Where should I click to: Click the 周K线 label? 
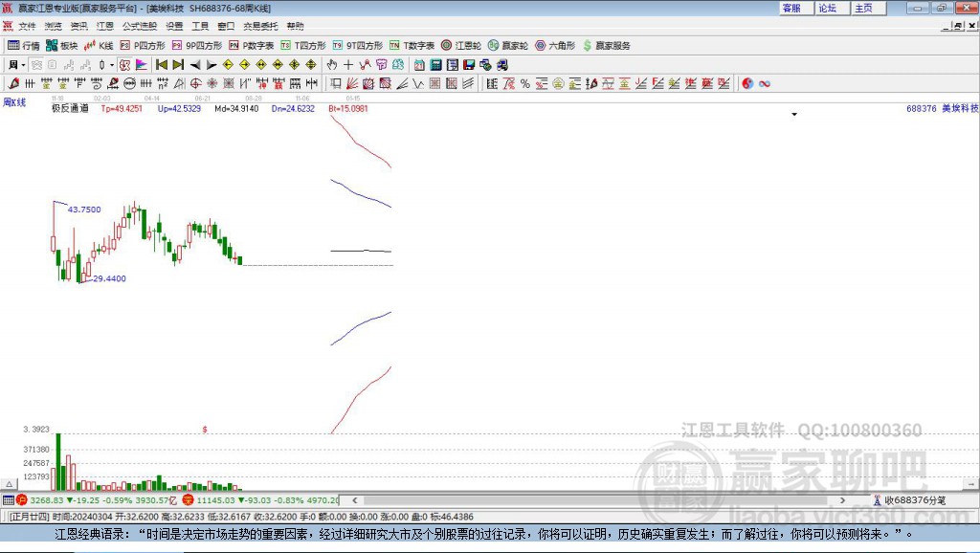[14, 102]
